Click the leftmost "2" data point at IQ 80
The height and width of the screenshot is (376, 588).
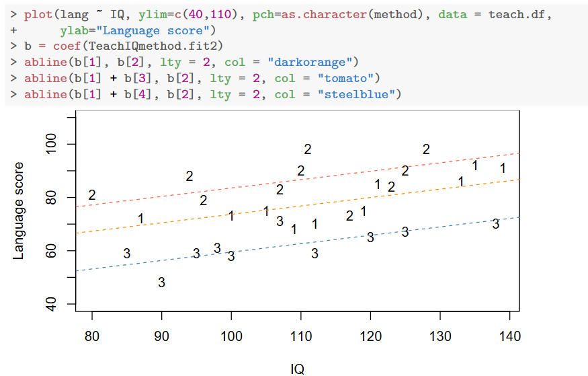(92, 196)
